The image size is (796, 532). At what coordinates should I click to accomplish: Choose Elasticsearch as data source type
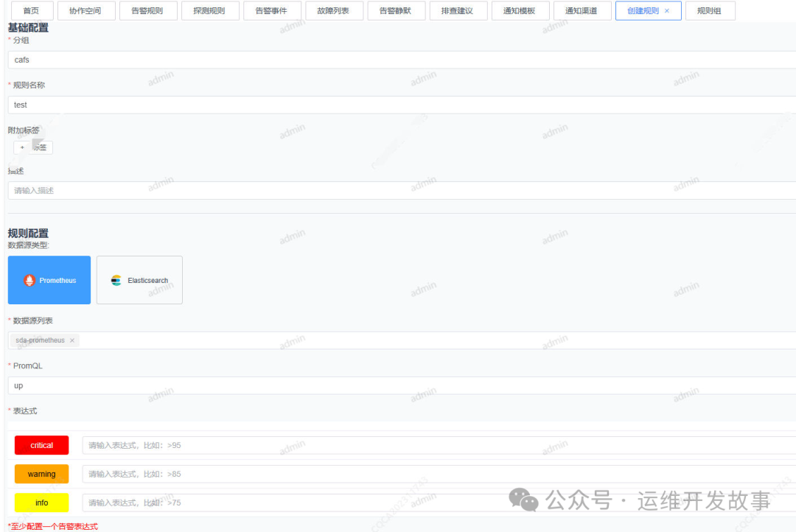139,280
